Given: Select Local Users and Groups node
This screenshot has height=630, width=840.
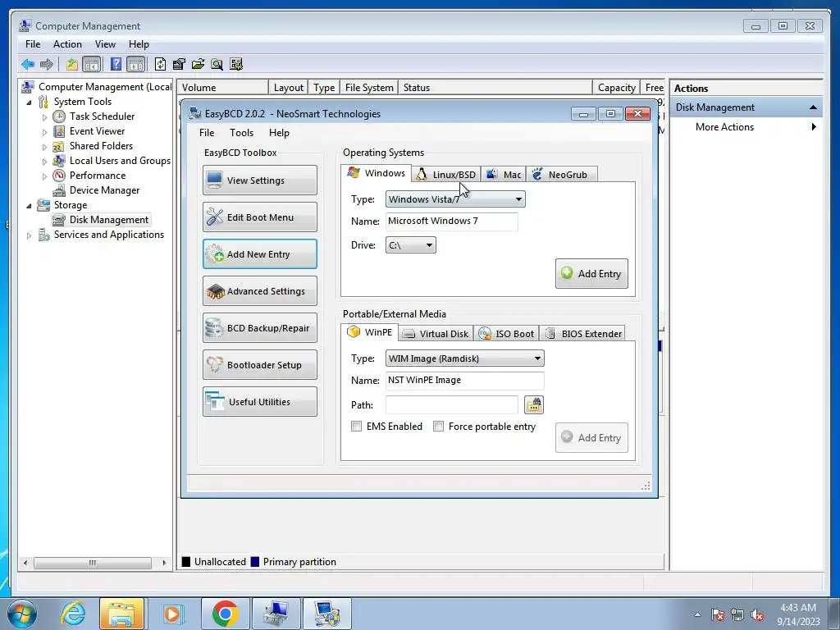Looking at the screenshot, I should click(x=120, y=161).
